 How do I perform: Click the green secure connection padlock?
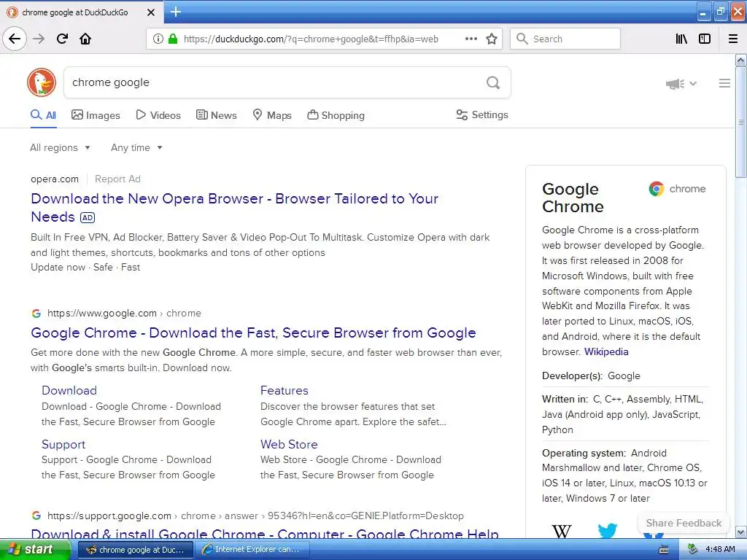173,39
